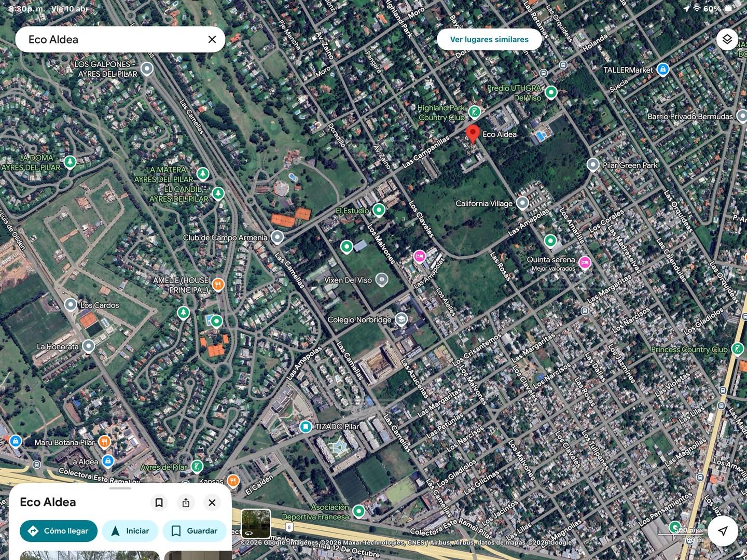Clear the Eco Aldea search text
Viewport: 747px width, 560px height.
[x=212, y=39]
